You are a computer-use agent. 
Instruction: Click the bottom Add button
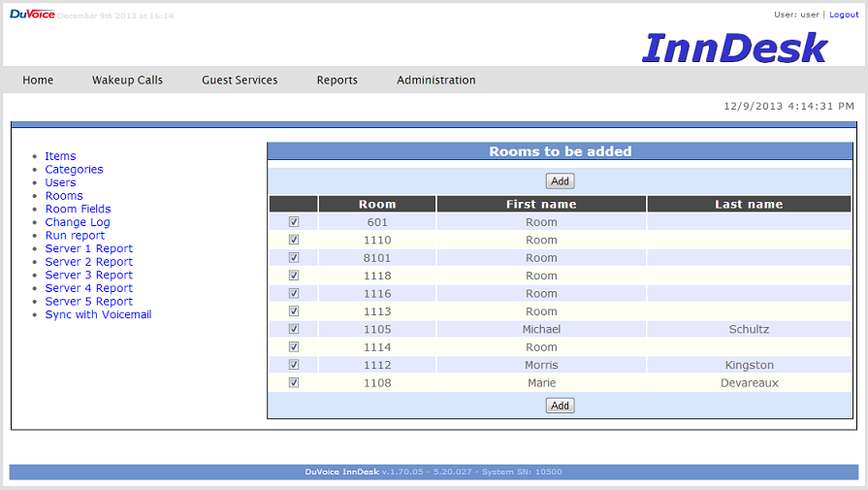[561, 406]
